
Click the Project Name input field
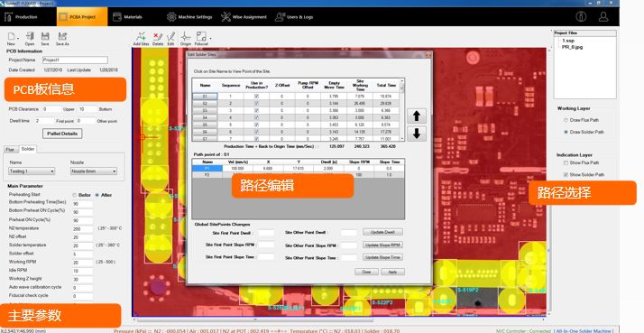pos(75,60)
